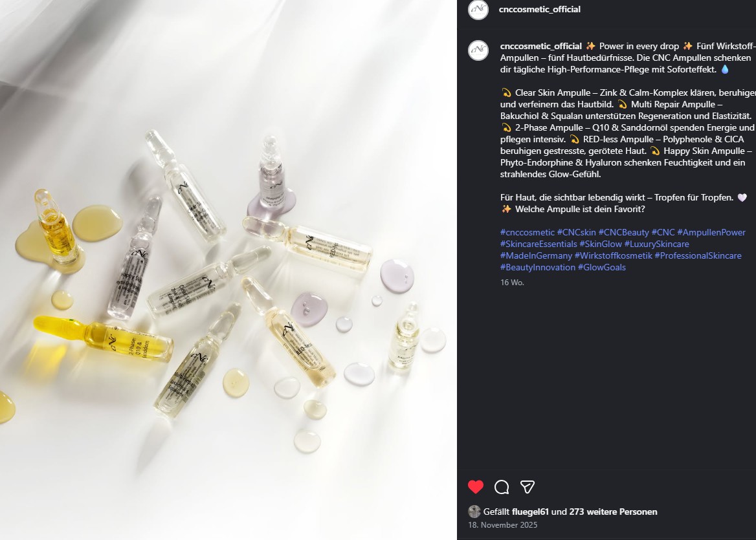The image size is (756, 540).
Task: Open the #cnccosmetic hashtag
Action: 527,232
